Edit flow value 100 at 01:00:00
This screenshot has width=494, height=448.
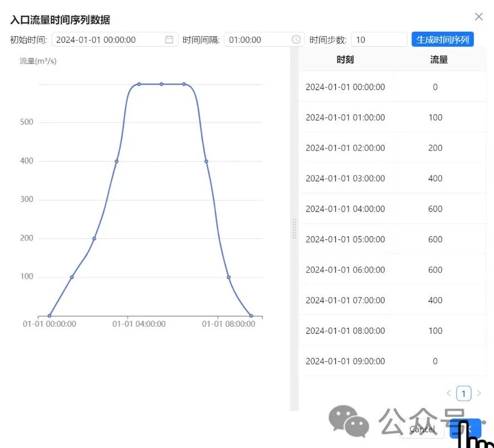click(x=435, y=117)
